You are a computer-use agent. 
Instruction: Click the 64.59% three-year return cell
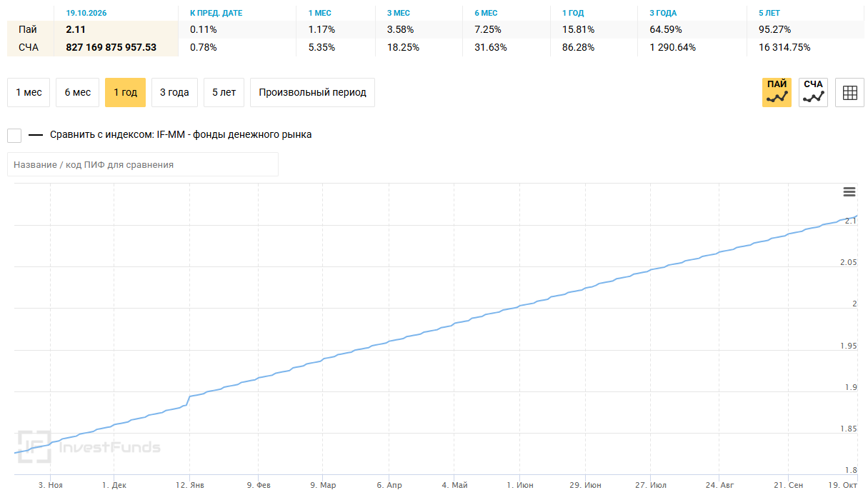click(666, 30)
